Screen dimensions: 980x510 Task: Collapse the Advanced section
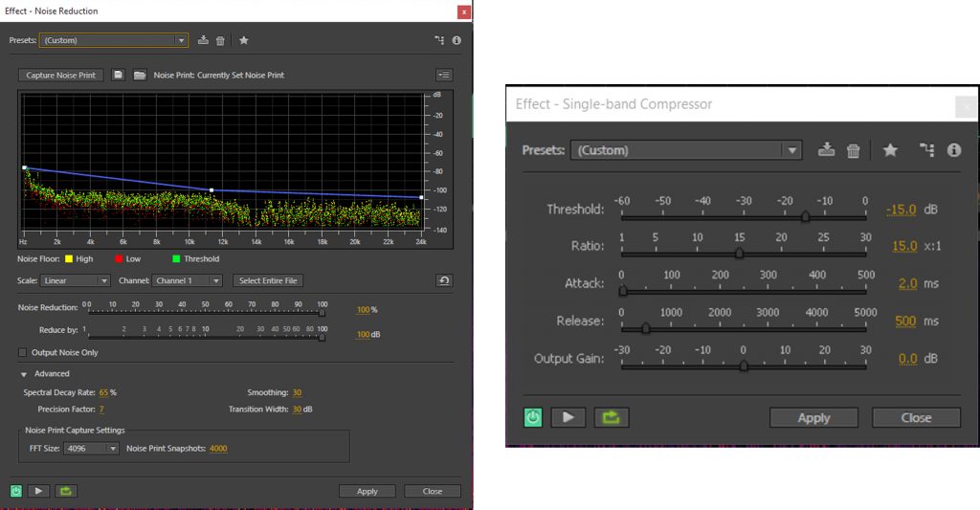click(x=23, y=374)
